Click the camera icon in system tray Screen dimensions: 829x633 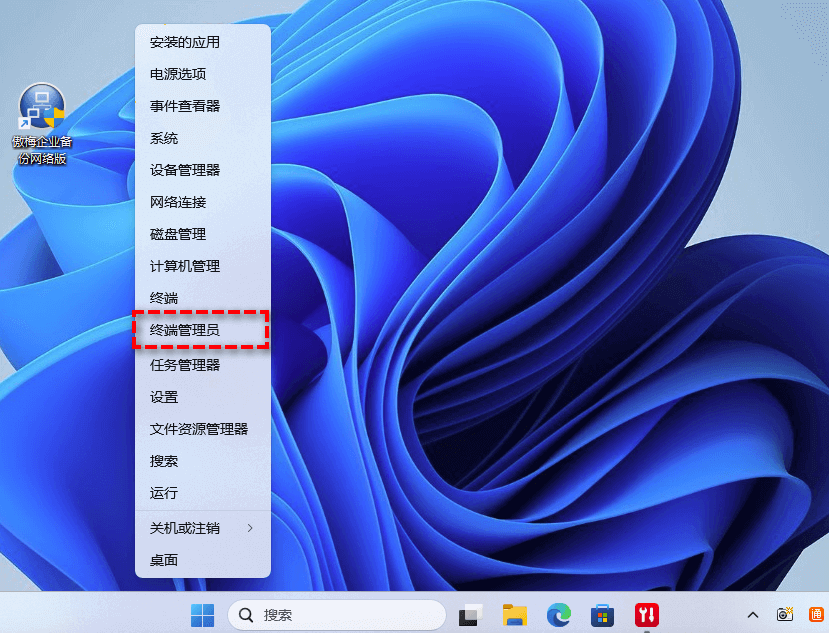click(786, 614)
